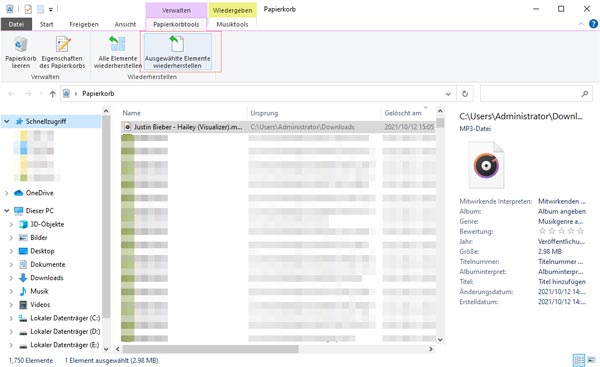Open Bilder folder in sidebar
This screenshot has height=367, width=600.
pyautogui.click(x=39, y=238)
